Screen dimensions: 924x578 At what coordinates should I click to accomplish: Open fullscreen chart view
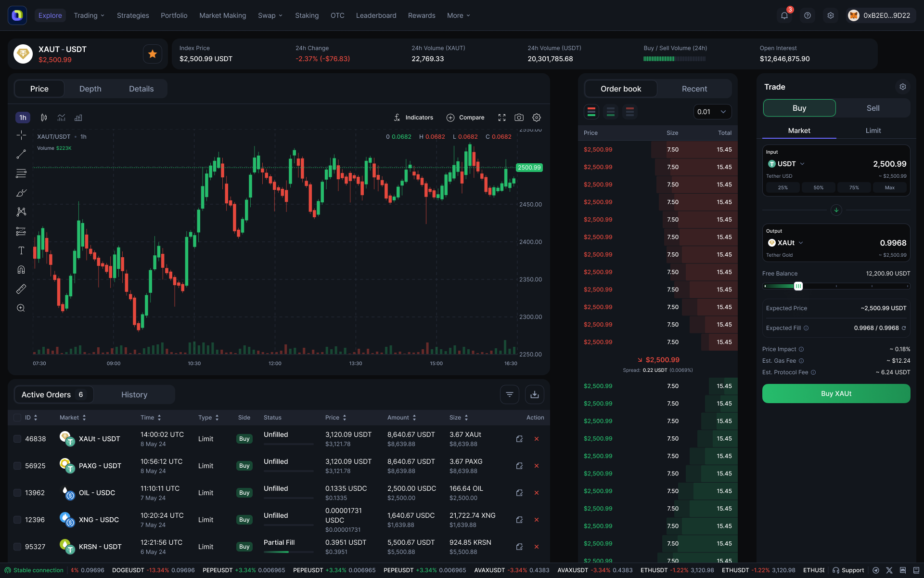(502, 117)
